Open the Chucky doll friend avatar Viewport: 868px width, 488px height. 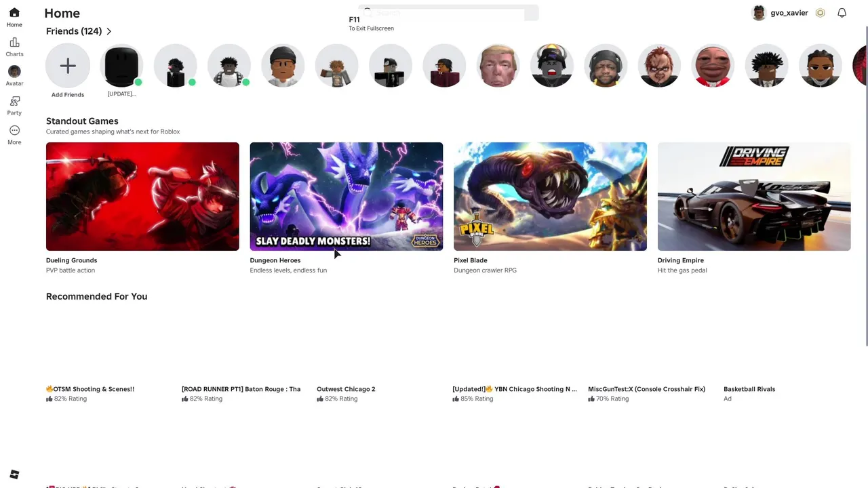click(x=659, y=66)
